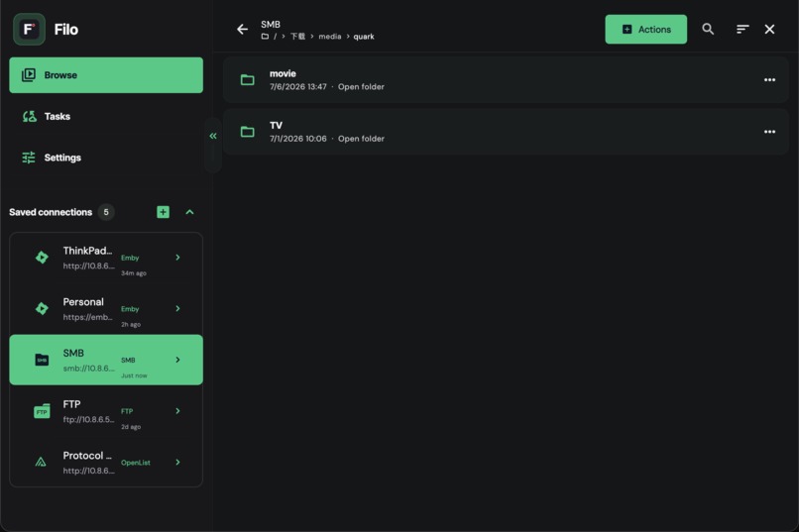Expand Personal connection chevron
This screenshot has width=799, height=532.
[x=177, y=308]
